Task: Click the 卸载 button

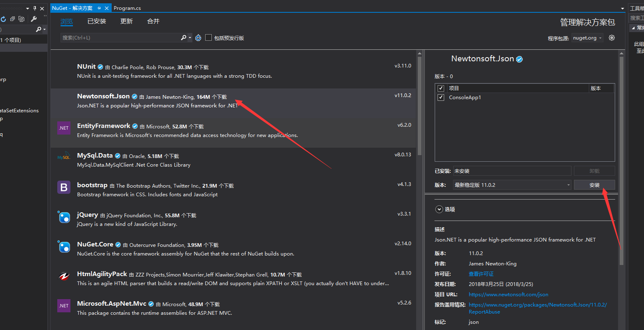Action: pyautogui.click(x=595, y=171)
